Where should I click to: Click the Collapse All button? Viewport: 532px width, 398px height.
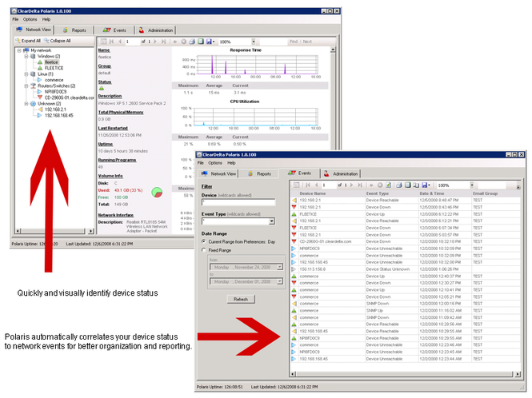click(x=58, y=41)
